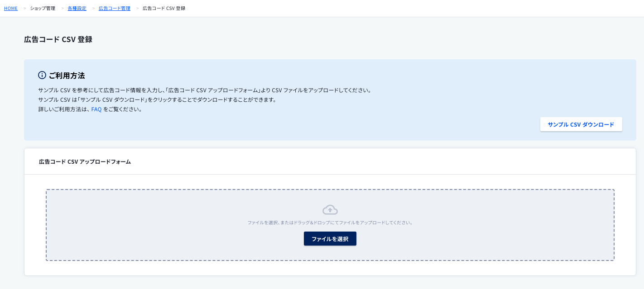Click ショップ管理 breadcrumb text
Screen dimensions: 644x289
43,8
